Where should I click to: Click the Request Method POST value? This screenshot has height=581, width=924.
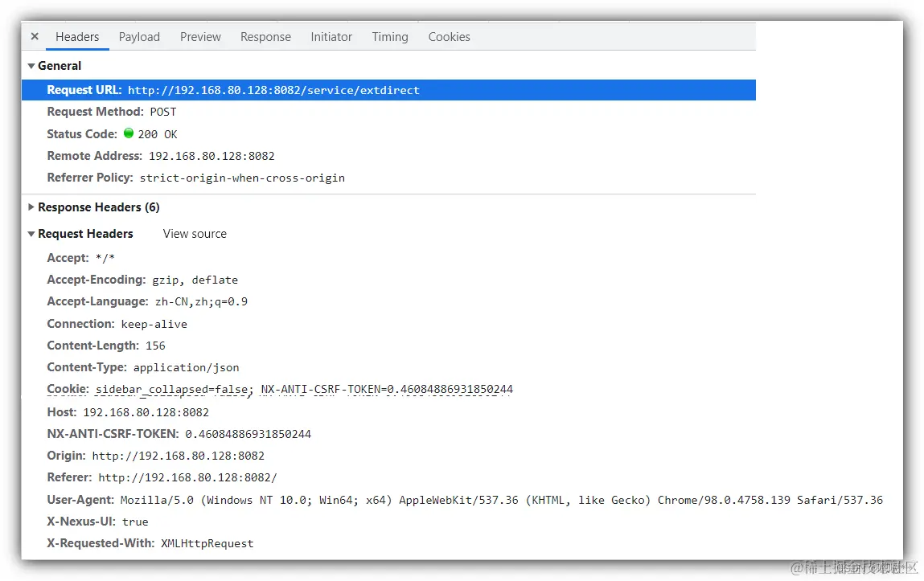point(163,112)
